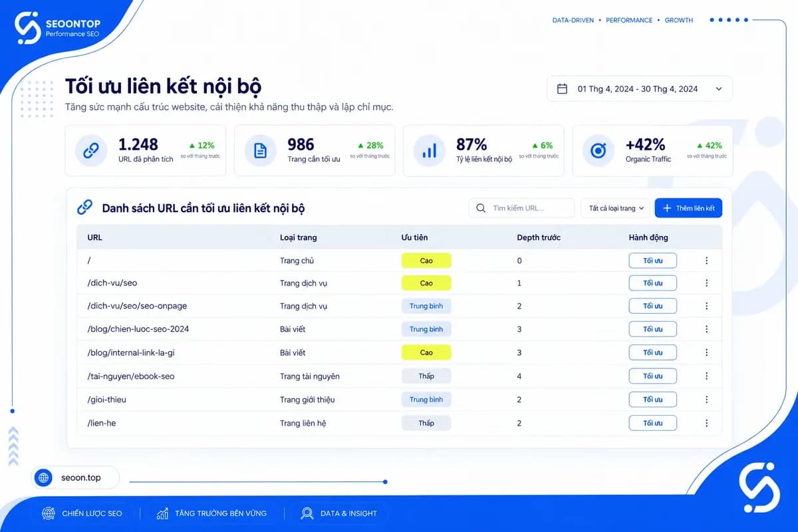Click the 87% Tỷ lệ liên kết nội bộ value
Screen dimensions: 798x532
[471, 144]
